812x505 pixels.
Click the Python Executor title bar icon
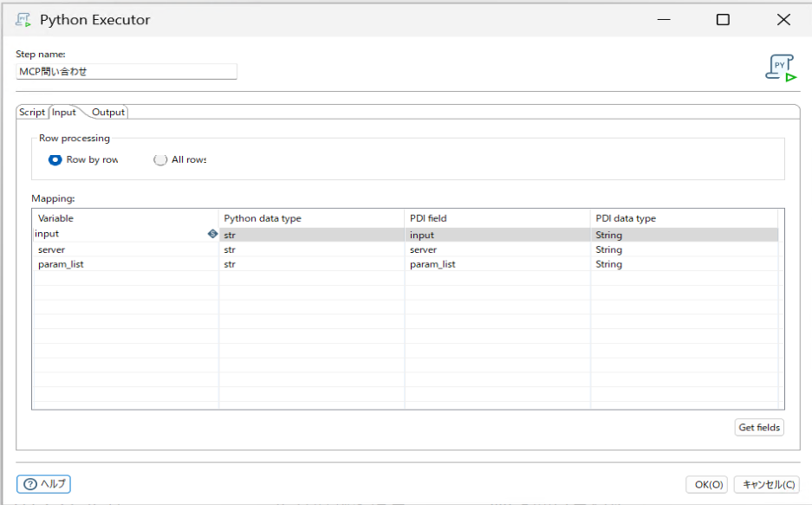coord(23,20)
